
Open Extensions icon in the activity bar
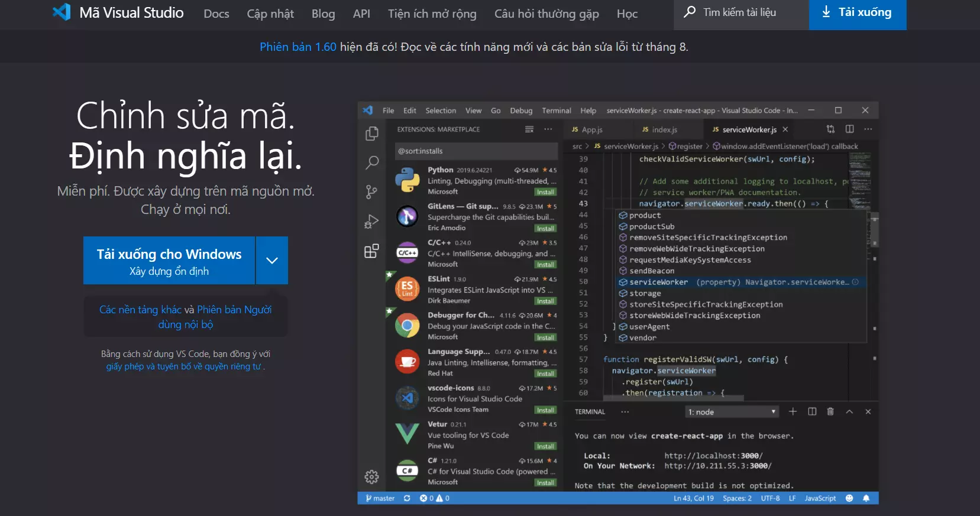coord(371,251)
